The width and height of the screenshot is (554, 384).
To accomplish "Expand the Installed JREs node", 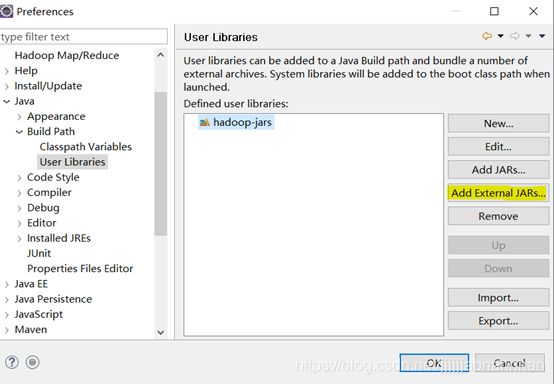I will pyautogui.click(x=19, y=238).
